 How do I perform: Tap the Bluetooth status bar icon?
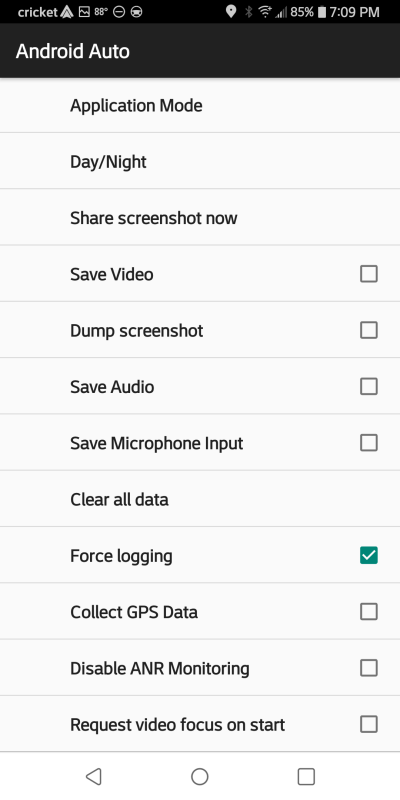[248, 12]
